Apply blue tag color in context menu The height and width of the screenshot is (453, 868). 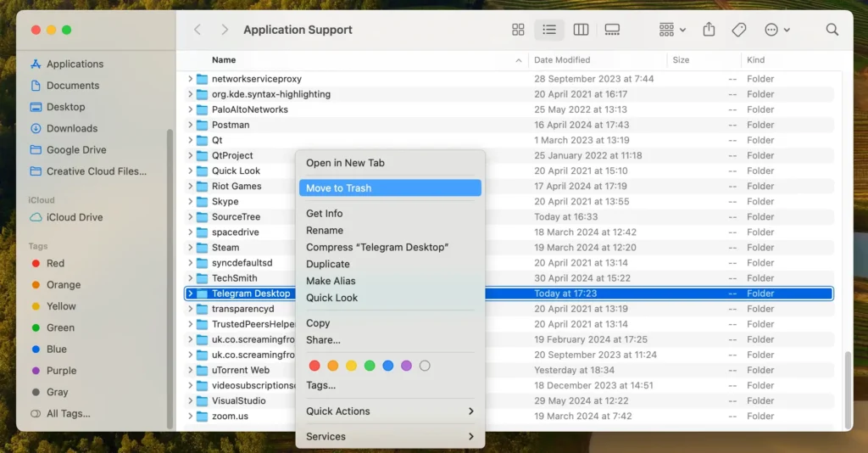(x=388, y=366)
